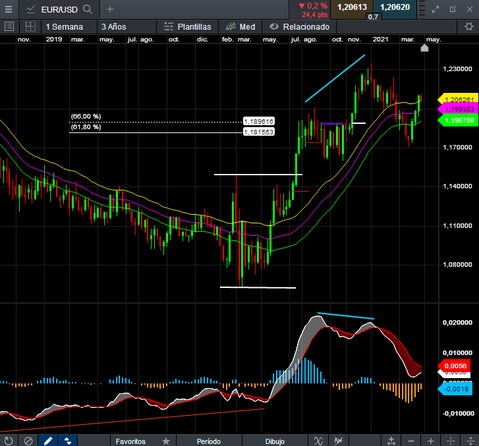This screenshot has width=479, height=446.
Task: Toggle the pencil drawing mode
Action: click(48, 441)
